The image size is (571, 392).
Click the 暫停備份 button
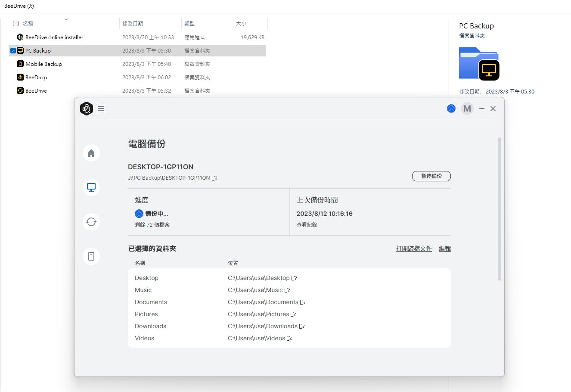(x=431, y=176)
